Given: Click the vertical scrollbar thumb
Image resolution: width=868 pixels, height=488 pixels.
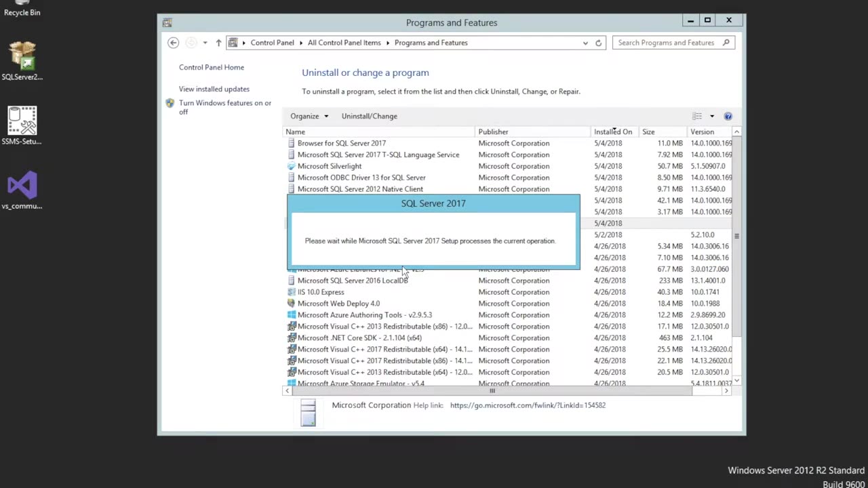Looking at the screenshot, I should click(736, 236).
